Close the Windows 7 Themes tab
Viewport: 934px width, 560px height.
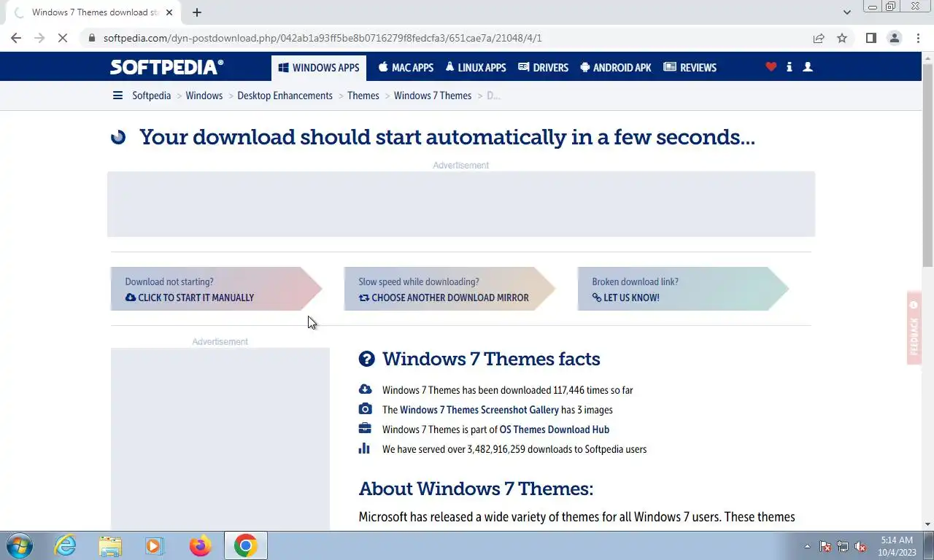pyautogui.click(x=169, y=12)
